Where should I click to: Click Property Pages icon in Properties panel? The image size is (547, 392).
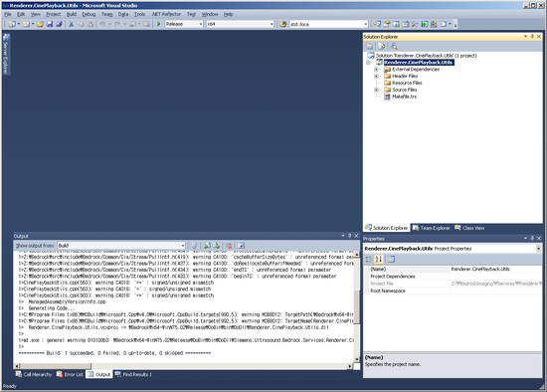coord(391,259)
